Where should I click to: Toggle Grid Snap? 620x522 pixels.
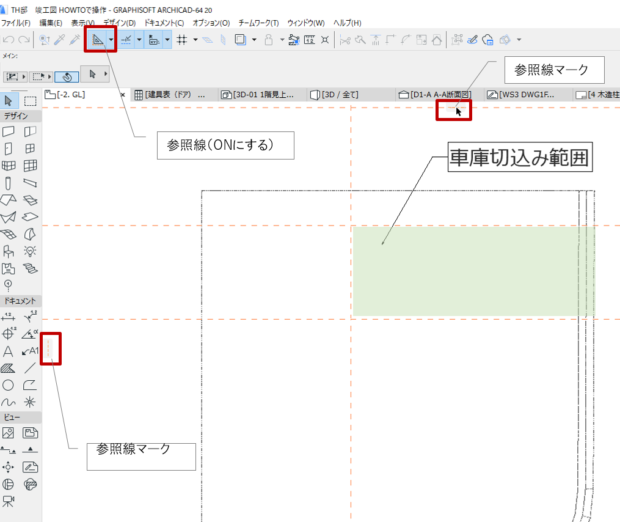tap(181, 40)
